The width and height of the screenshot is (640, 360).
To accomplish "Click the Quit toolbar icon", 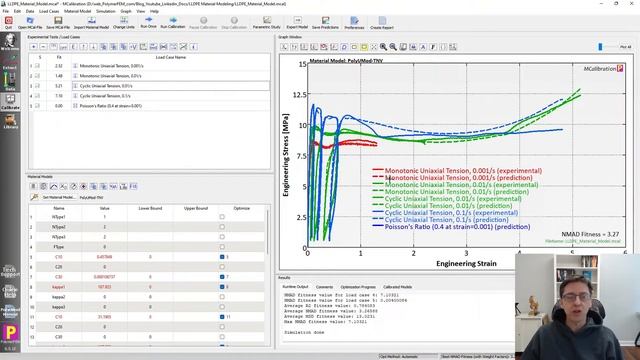I will [8, 22].
